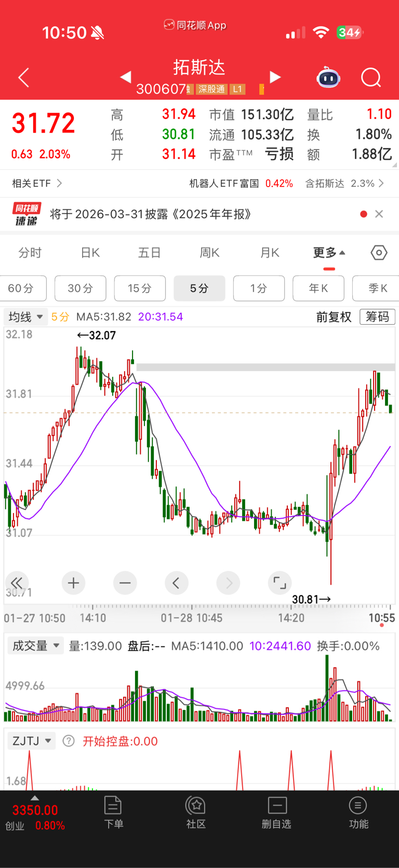The width and height of the screenshot is (399, 868).
Task: Expand chart to full screen
Action: tap(280, 583)
